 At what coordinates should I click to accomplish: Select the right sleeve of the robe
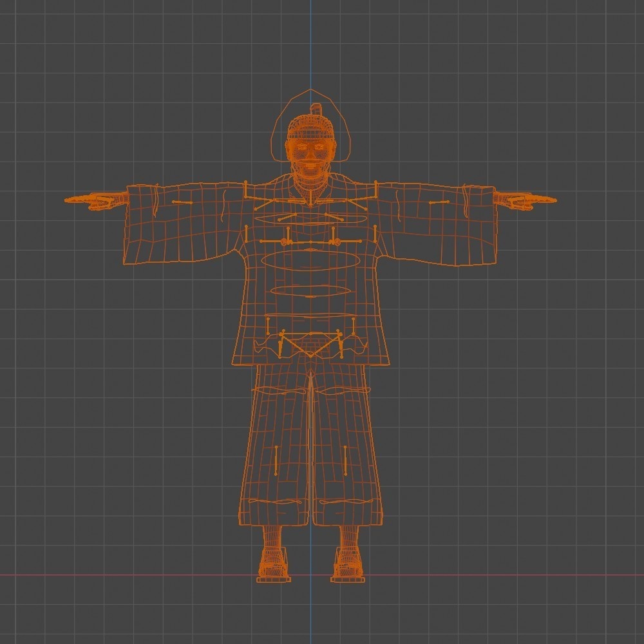pyautogui.click(x=444, y=222)
